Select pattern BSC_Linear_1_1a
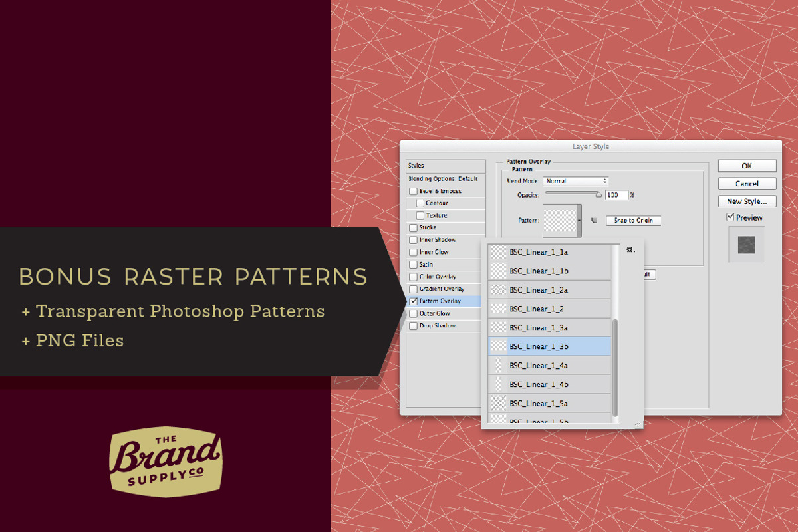The height and width of the screenshot is (532, 798). pyautogui.click(x=550, y=253)
